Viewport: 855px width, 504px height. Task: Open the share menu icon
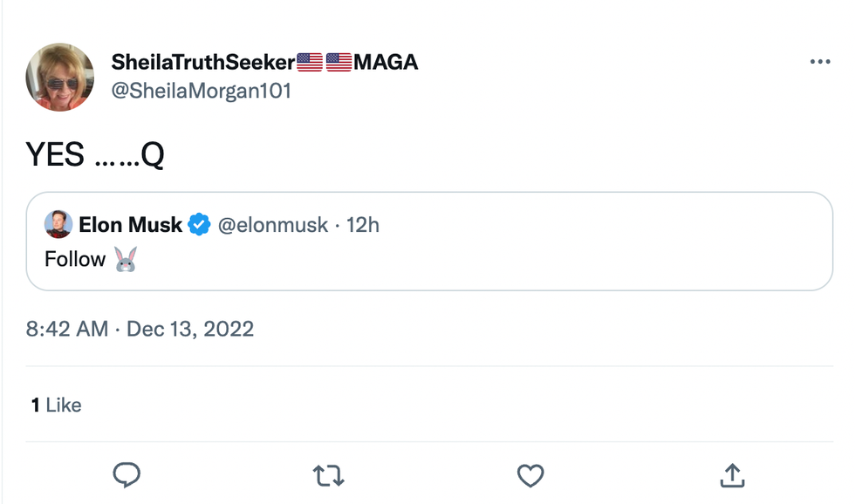pos(731,474)
